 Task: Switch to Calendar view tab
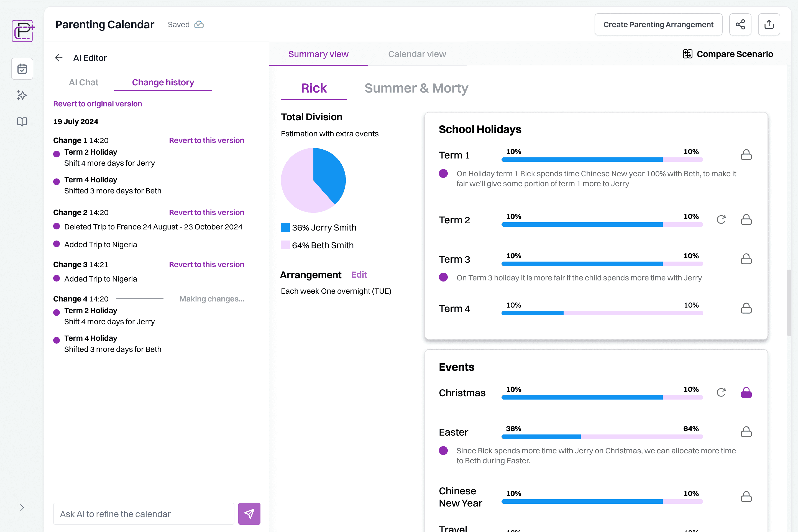click(417, 54)
